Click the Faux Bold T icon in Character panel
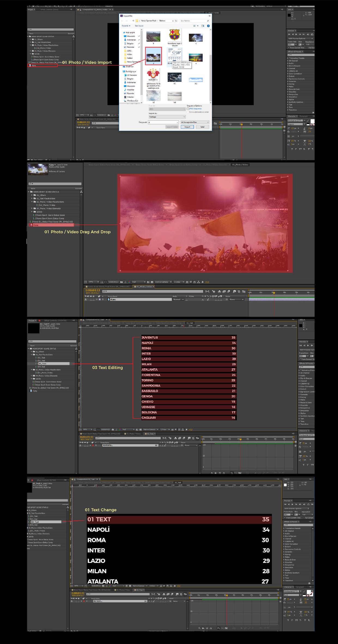This screenshot has width=338, height=644. pyautogui.click(x=292, y=149)
